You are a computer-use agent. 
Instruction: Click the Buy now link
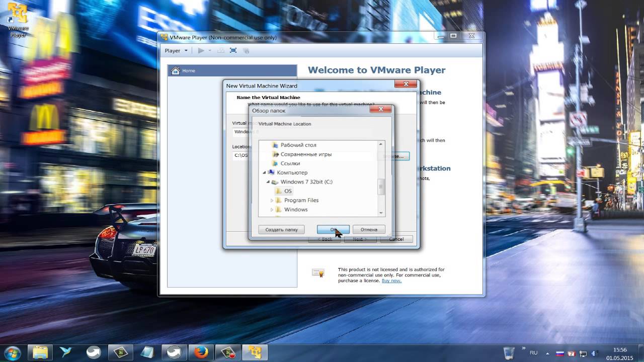(x=391, y=281)
